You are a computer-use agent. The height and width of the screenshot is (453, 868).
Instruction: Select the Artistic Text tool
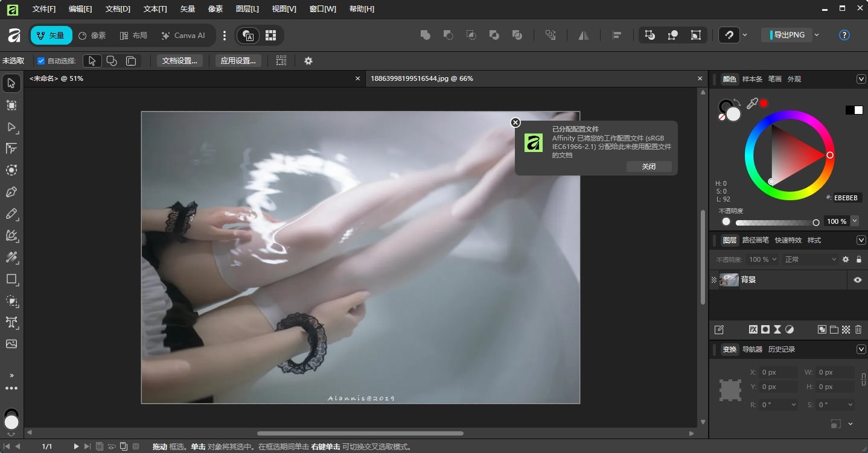click(11, 322)
